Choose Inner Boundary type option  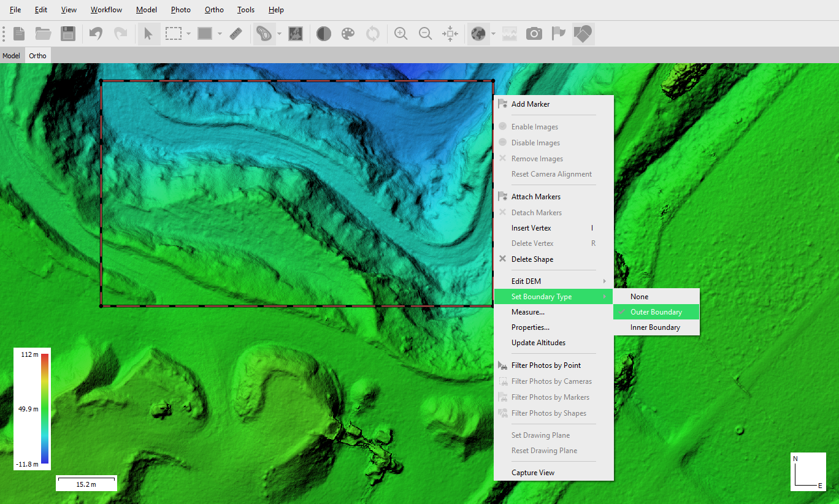pyautogui.click(x=656, y=327)
